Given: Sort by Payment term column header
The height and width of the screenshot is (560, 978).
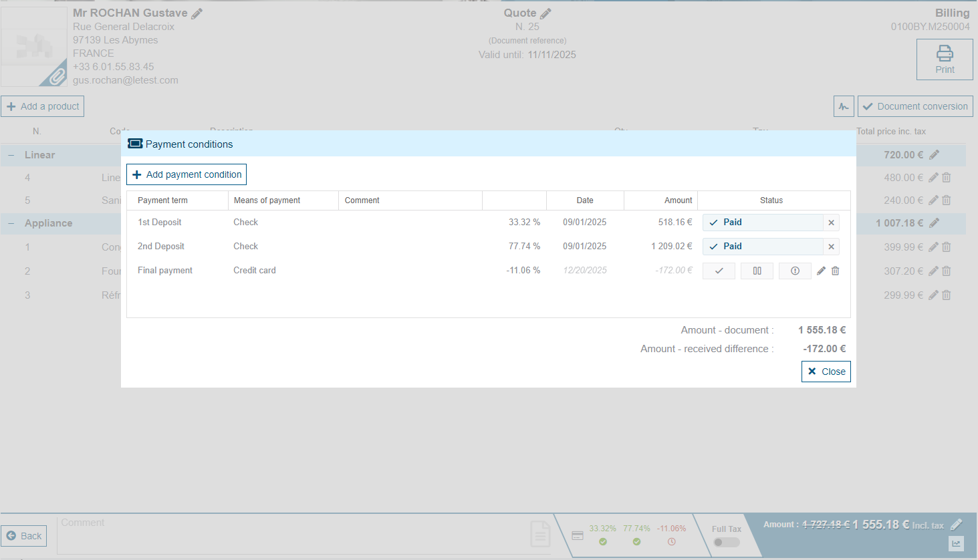Looking at the screenshot, I should click(162, 200).
